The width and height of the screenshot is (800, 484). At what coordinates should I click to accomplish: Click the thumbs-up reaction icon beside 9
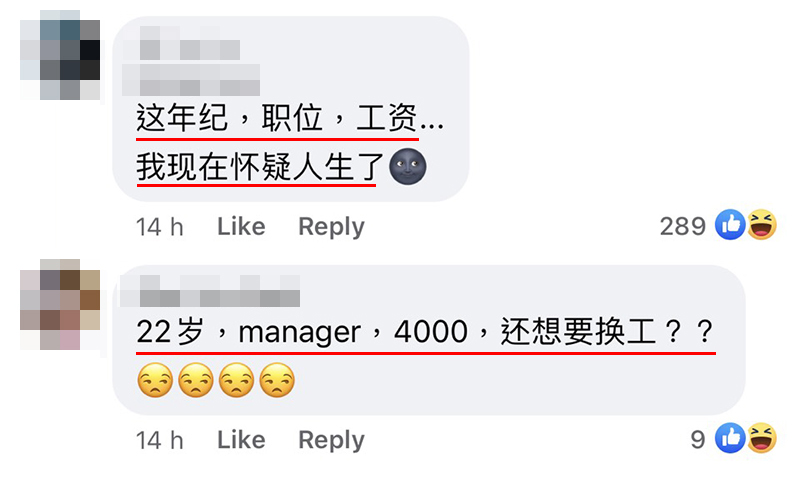[x=730, y=438]
